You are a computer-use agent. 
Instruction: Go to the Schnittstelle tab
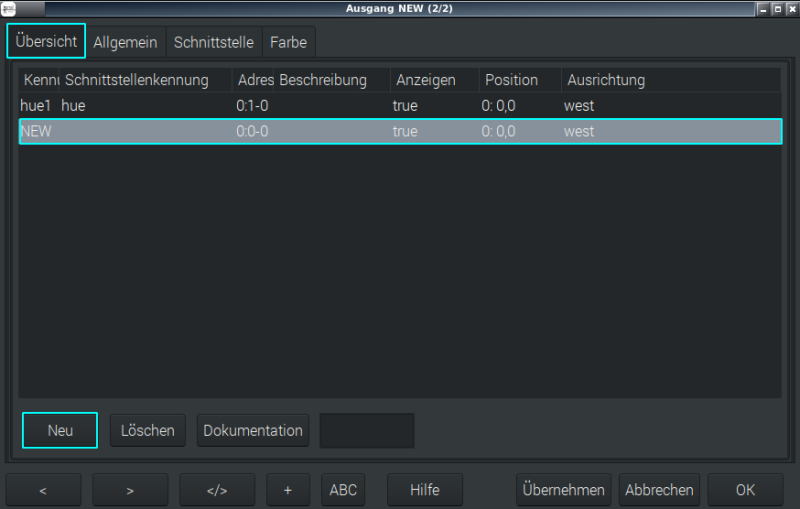(214, 43)
